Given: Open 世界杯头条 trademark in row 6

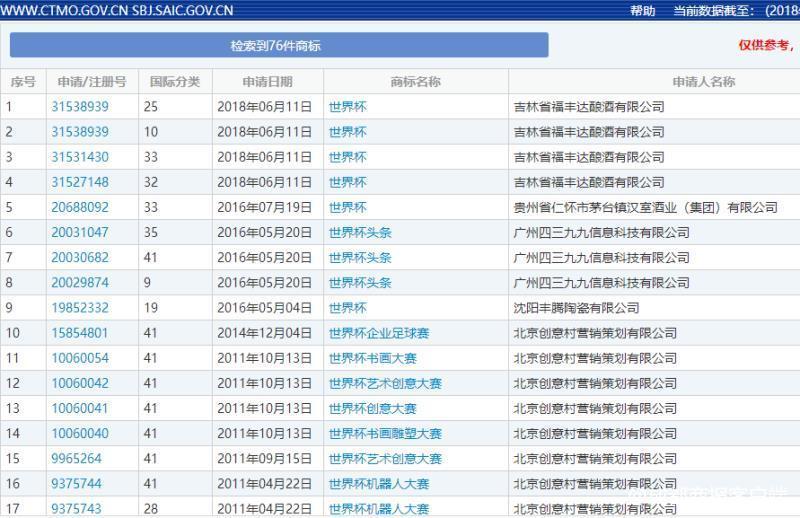Looking at the screenshot, I should coord(360,233).
